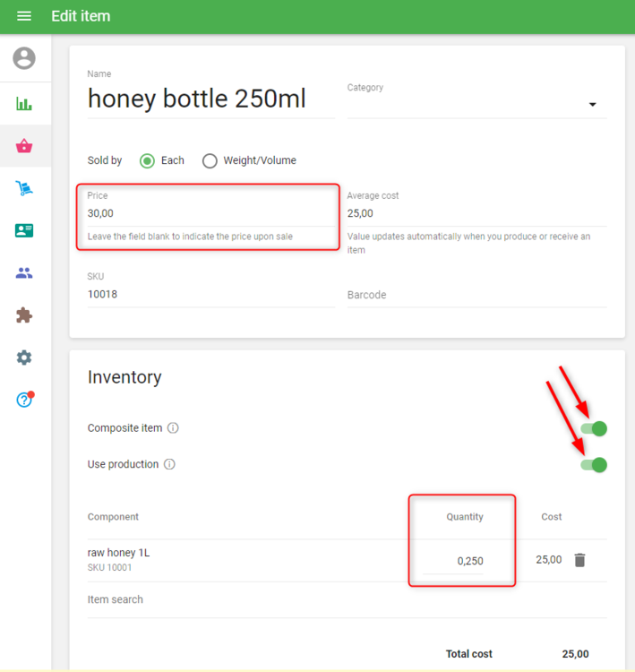This screenshot has height=672, width=635.
Task: Toggle the Composite item switch
Action: (594, 428)
